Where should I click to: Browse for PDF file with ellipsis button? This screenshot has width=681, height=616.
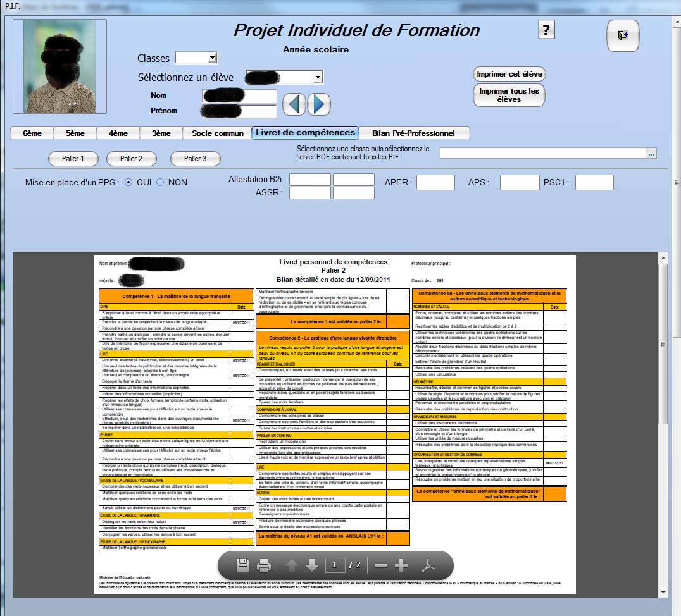click(651, 153)
